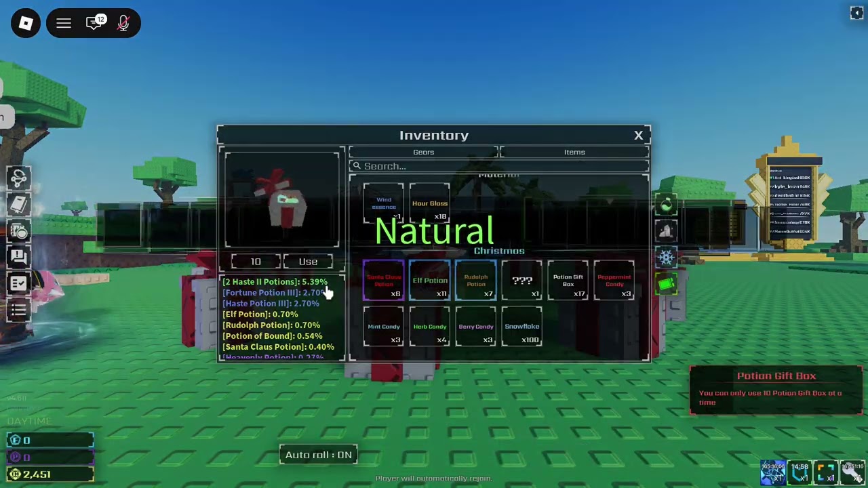Select the Mint Candy item
This screenshot has width=868, height=488.
(x=384, y=326)
